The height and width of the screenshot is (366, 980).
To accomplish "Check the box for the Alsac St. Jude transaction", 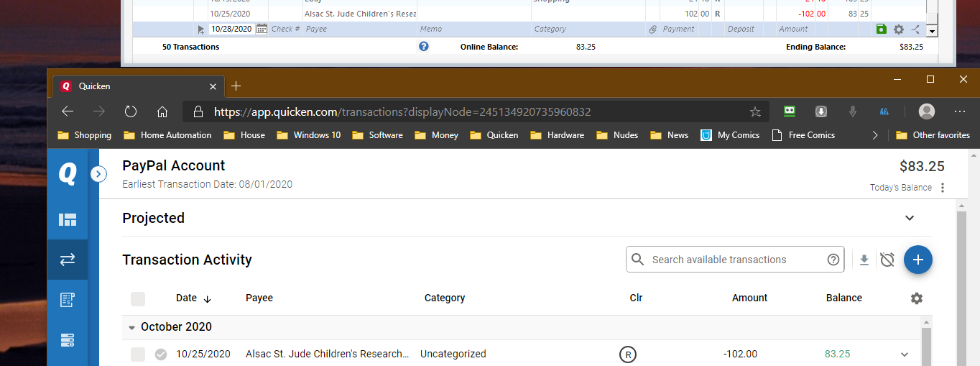I will tap(138, 354).
